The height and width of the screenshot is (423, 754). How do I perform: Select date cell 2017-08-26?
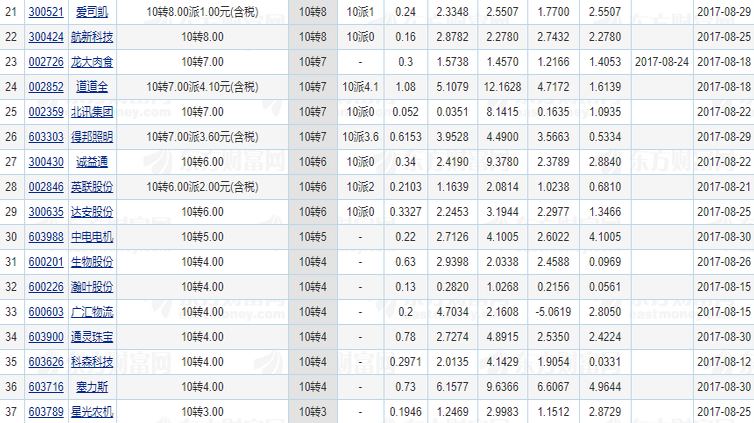(x=724, y=262)
